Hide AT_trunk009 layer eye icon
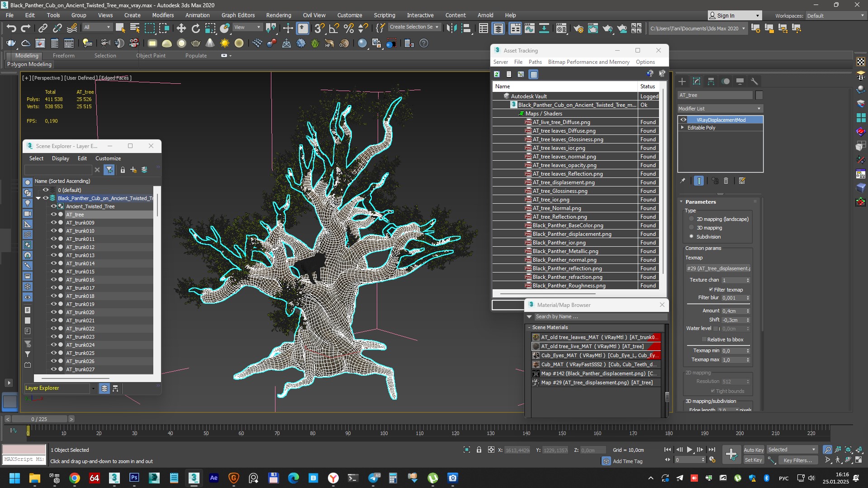868x488 pixels. tap(53, 223)
